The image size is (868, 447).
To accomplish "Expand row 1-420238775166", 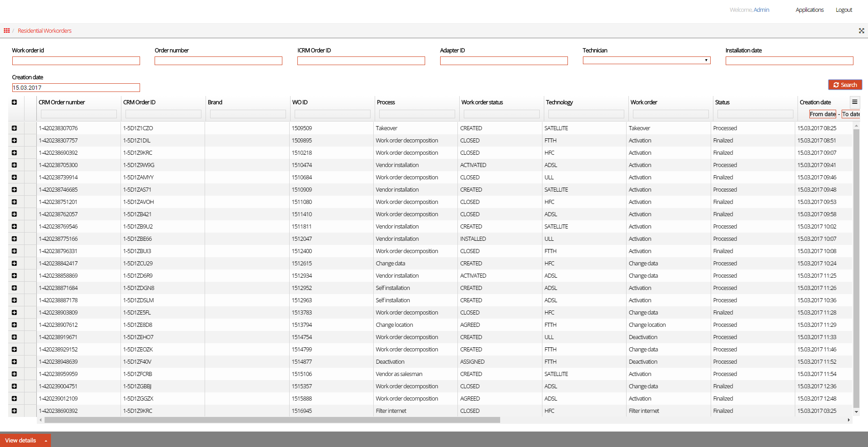I will (15, 239).
